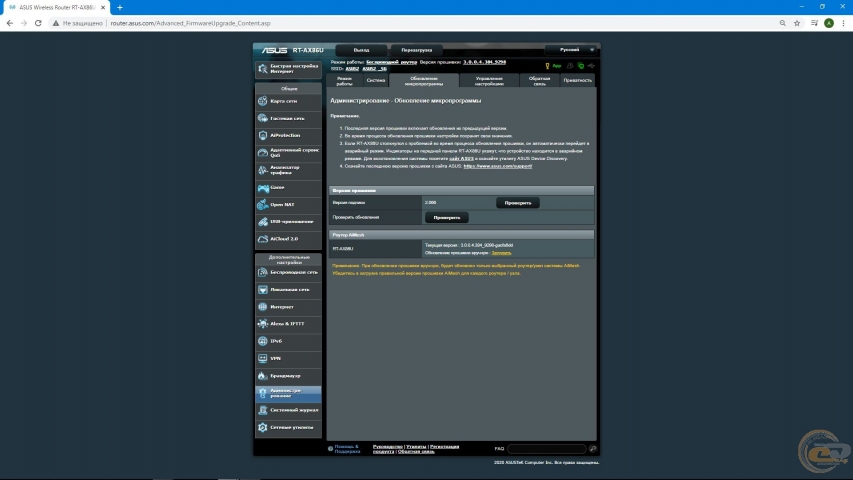Go to AiProtection section
Image resolution: width=853 pixels, height=480 pixels.
288,136
